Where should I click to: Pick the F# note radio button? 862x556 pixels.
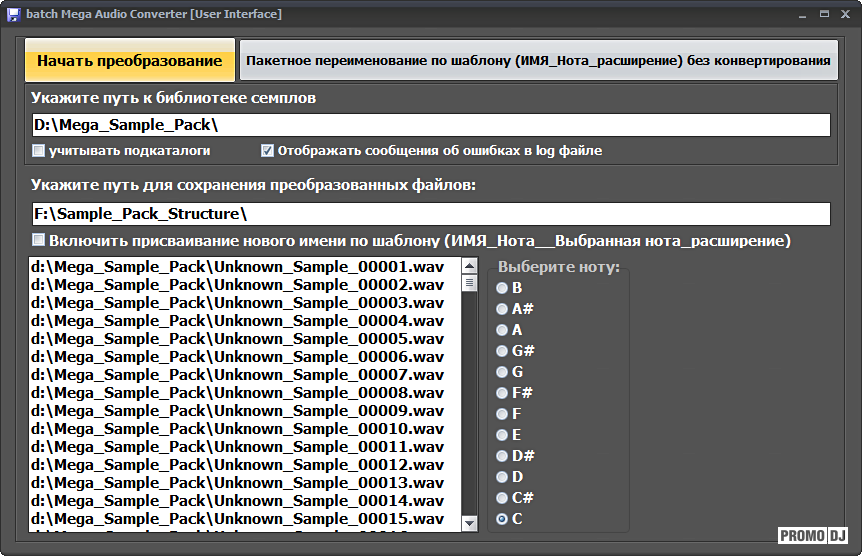[502, 393]
